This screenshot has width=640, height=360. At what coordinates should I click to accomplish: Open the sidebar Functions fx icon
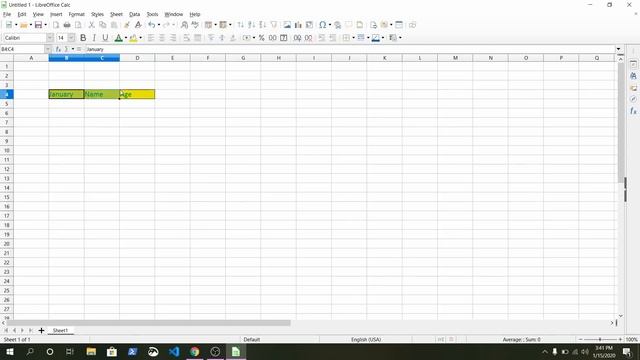click(x=633, y=111)
